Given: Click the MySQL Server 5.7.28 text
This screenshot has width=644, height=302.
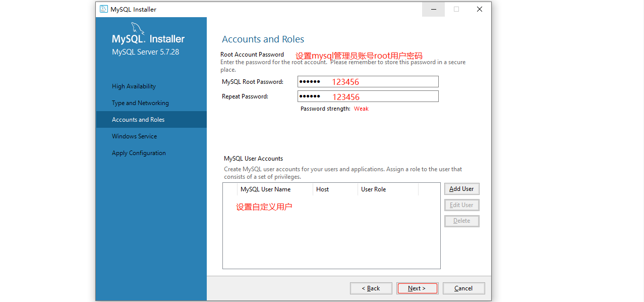Looking at the screenshot, I should (145, 52).
